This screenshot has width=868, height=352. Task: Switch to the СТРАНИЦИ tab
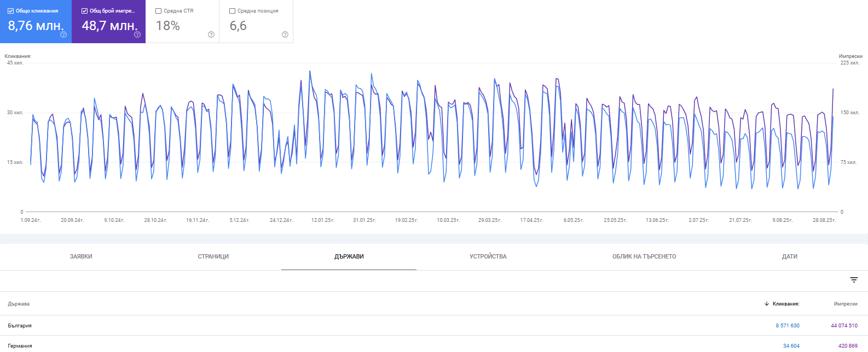[213, 256]
